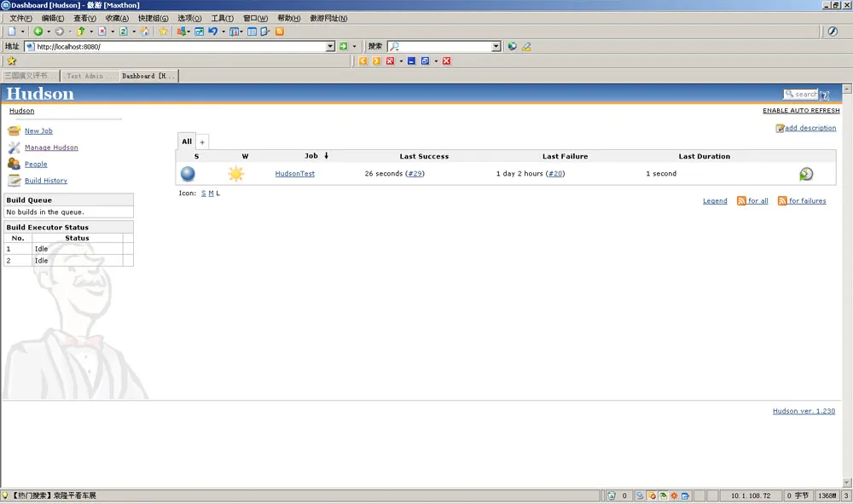
Task: Open the 工具(T) menu
Action: click(222, 18)
